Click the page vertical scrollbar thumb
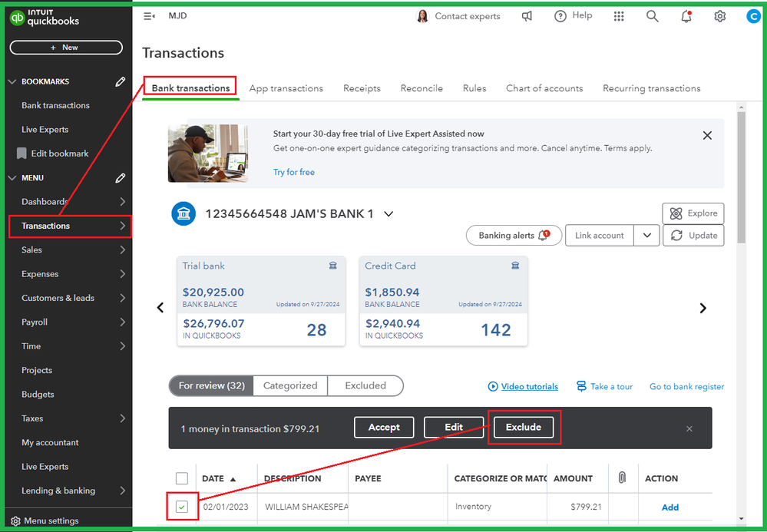Screen dimensions: 767x532 pyautogui.click(x=741, y=177)
